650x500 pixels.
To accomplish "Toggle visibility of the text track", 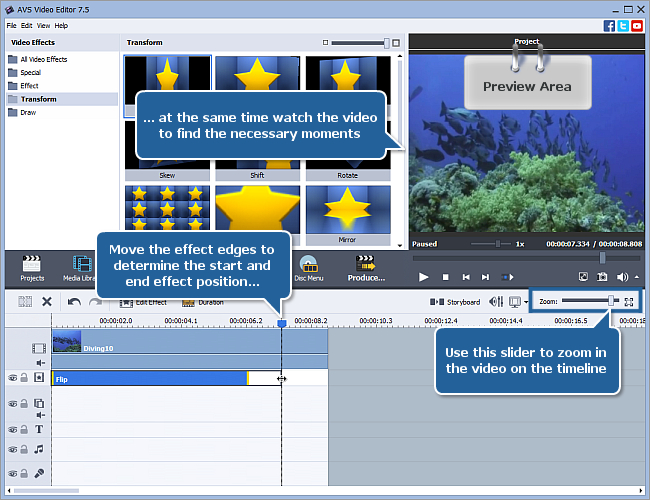I will [13, 430].
